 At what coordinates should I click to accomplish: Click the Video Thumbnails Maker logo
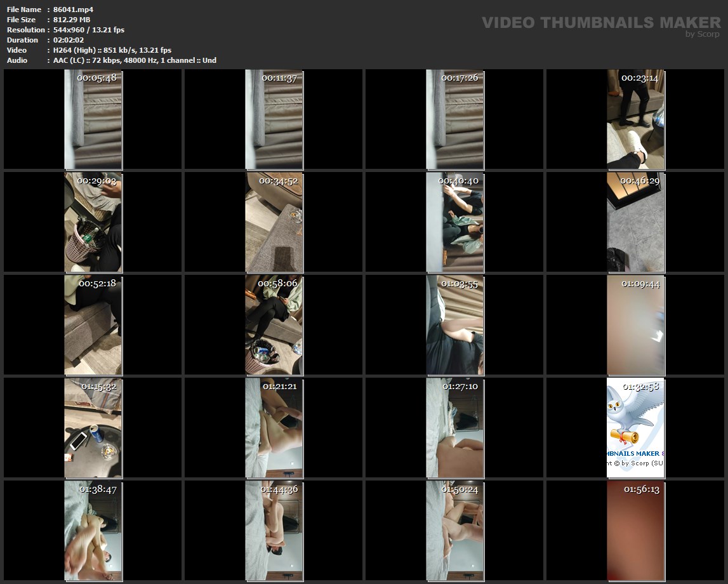(600, 22)
